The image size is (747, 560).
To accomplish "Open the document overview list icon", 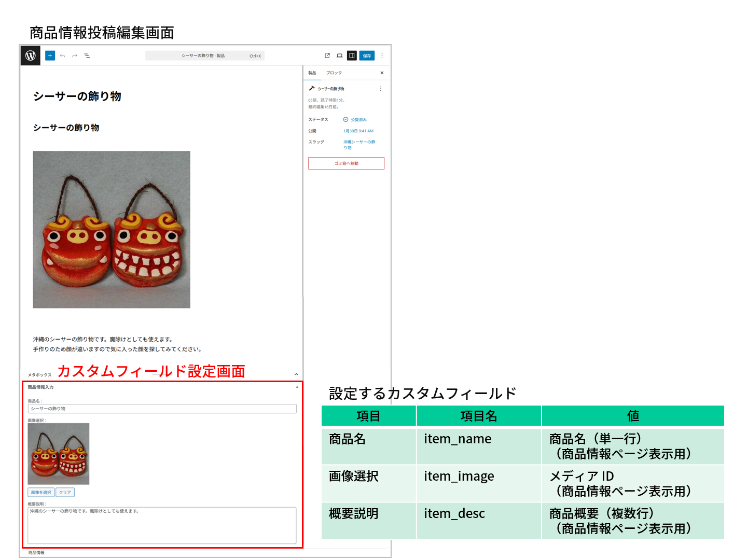I will [87, 55].
